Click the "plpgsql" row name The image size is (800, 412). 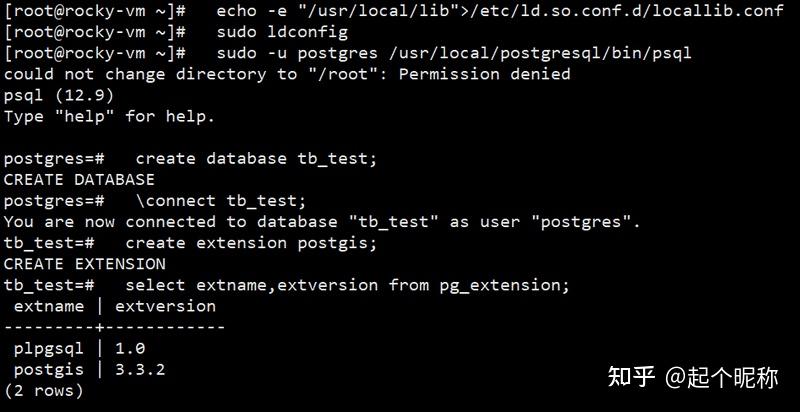pyautogui.click(x=49, y=348)
